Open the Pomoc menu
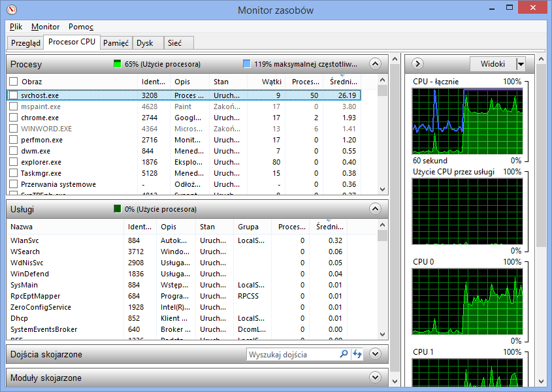Screen dimensions: 552x392 tap(81, 27)
